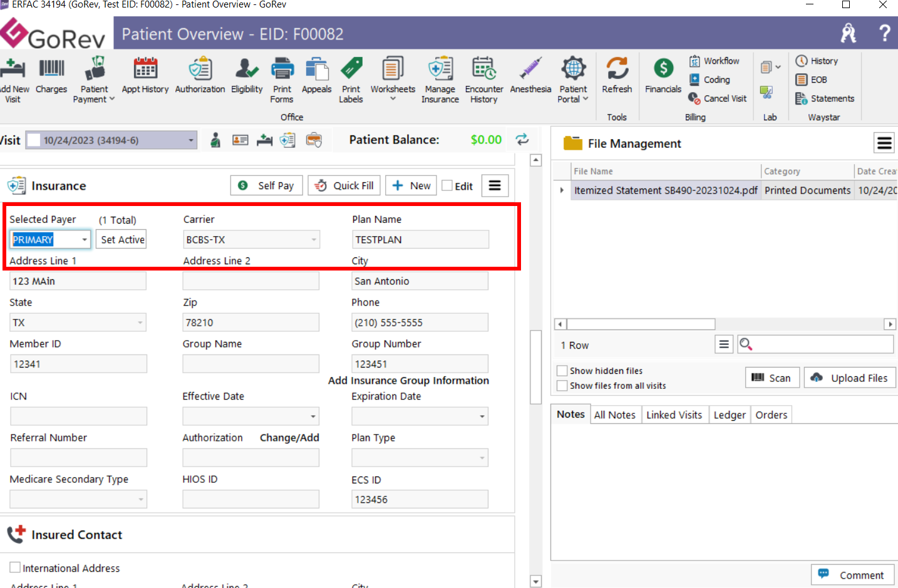Click the Refresh tool icon
This screenshot has width=898, height=588.
(617, 74)
